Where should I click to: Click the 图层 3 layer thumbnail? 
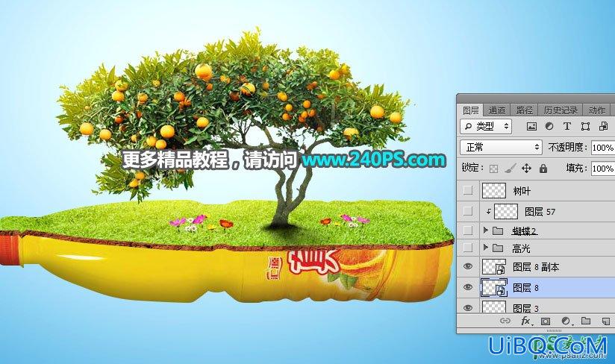click(494, 307)
